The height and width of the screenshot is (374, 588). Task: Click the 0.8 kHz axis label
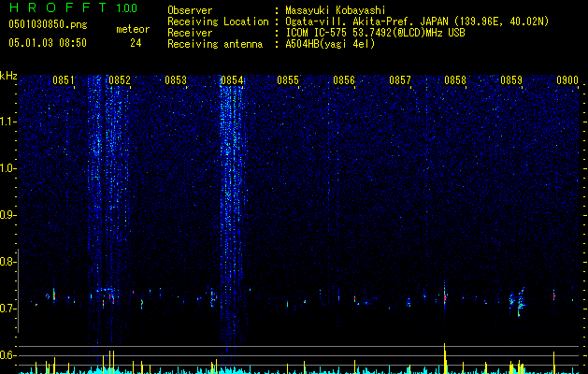tap(8, 262)
